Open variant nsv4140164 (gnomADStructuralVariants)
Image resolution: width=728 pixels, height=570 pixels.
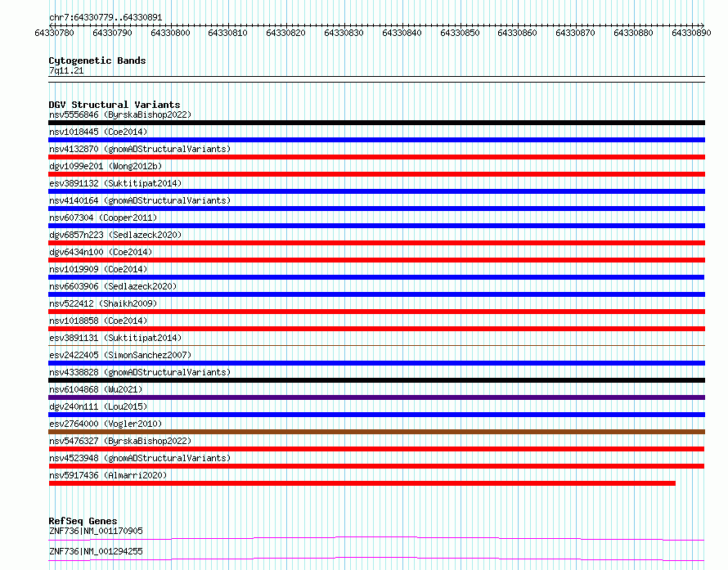pyautogui.click(x=140, y=200)
